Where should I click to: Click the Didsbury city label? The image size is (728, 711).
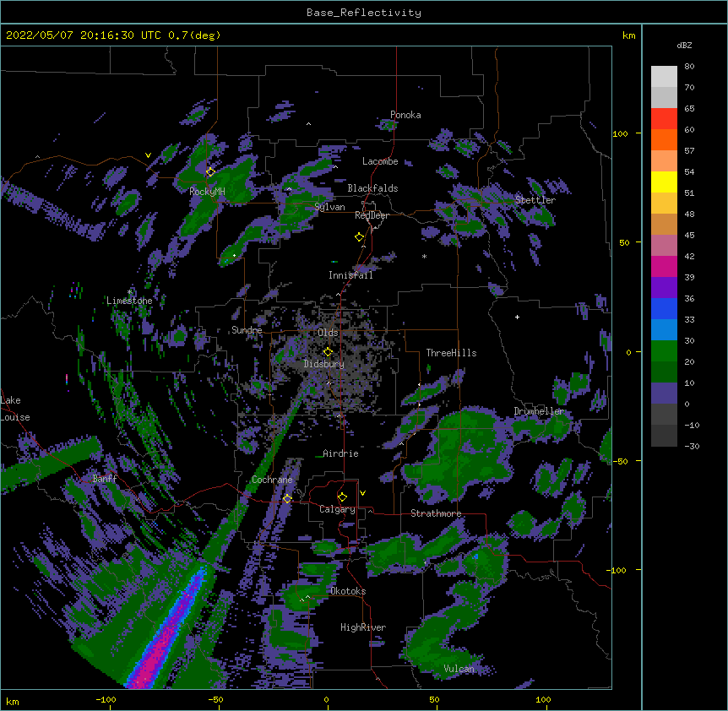(324, 364)
